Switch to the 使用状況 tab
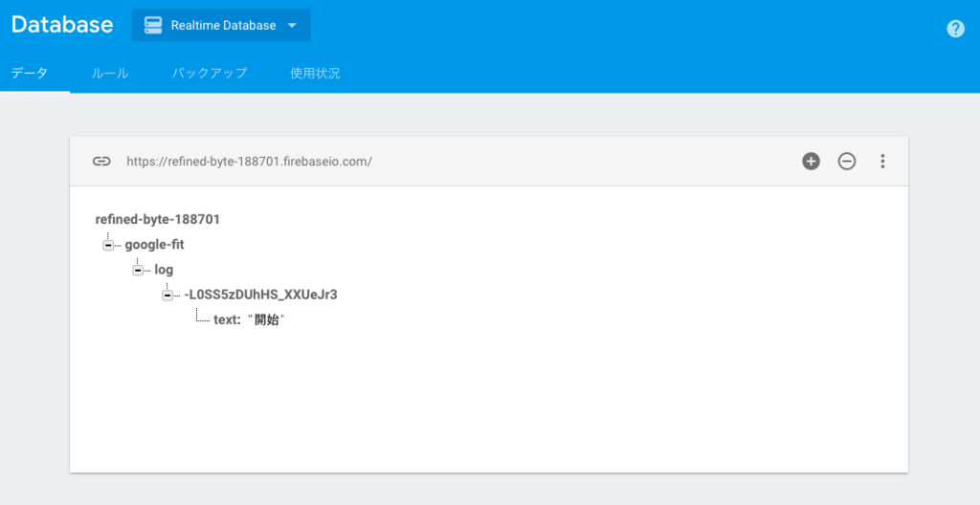 315,73
